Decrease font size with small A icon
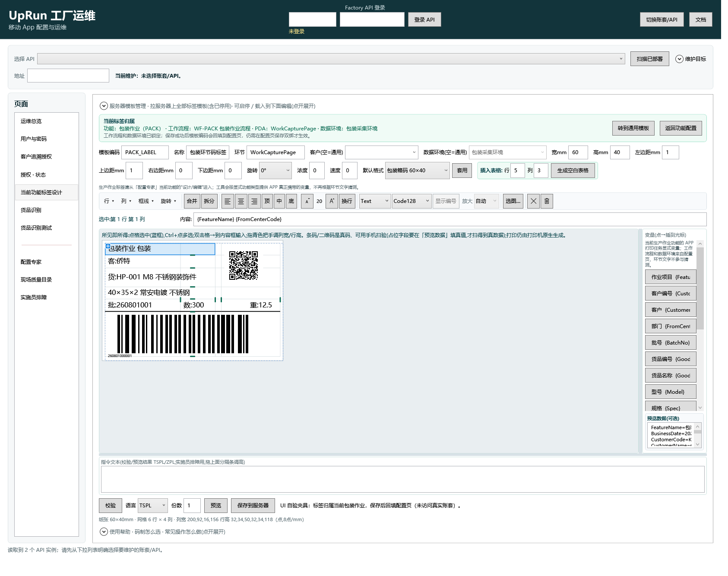Viewport: 728px width, 576px height. point(307,201)
